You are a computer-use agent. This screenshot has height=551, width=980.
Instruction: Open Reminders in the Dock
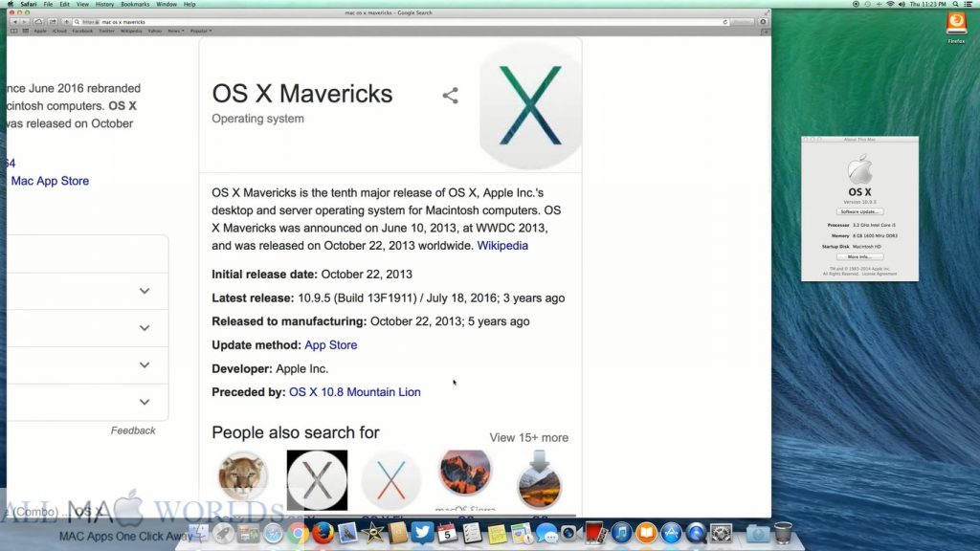(x=472, y=533)
